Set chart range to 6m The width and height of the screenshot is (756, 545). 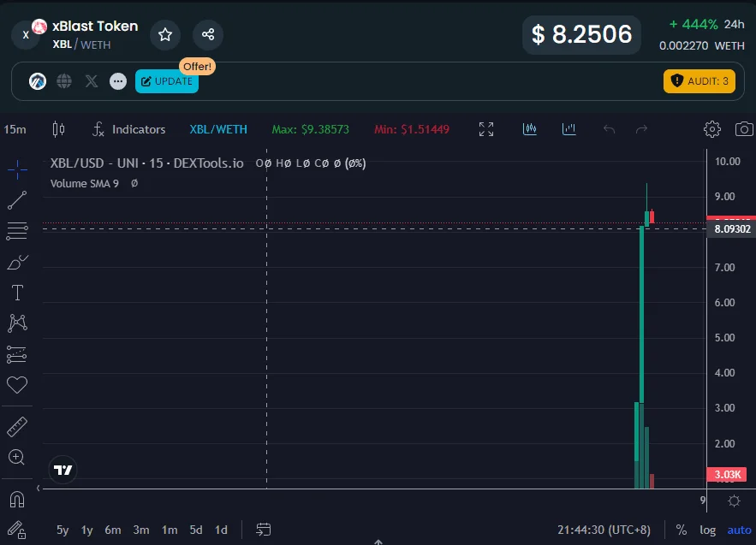(113, 530)
